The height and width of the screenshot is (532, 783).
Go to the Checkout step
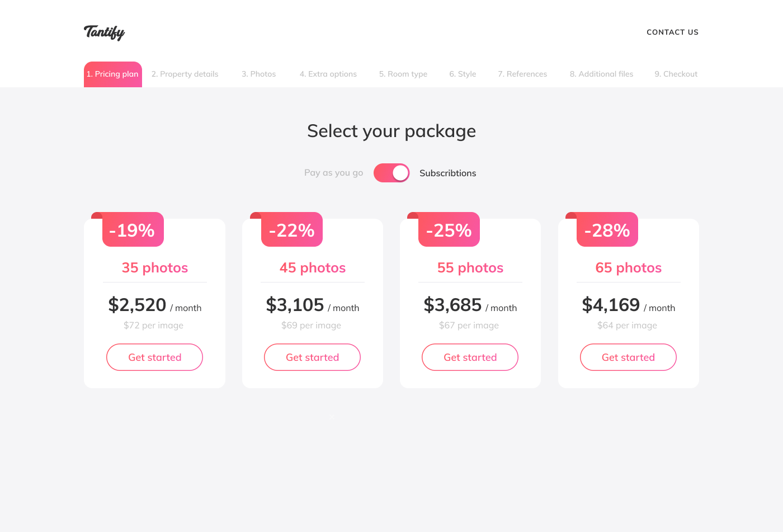tap(676, 74)
